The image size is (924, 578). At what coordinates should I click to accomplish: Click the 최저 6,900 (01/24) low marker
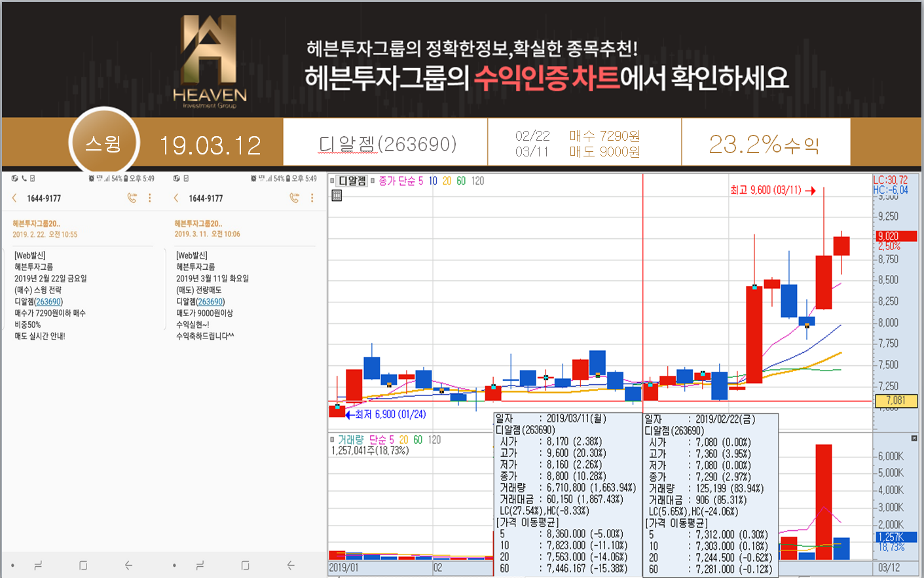[386, 414]
